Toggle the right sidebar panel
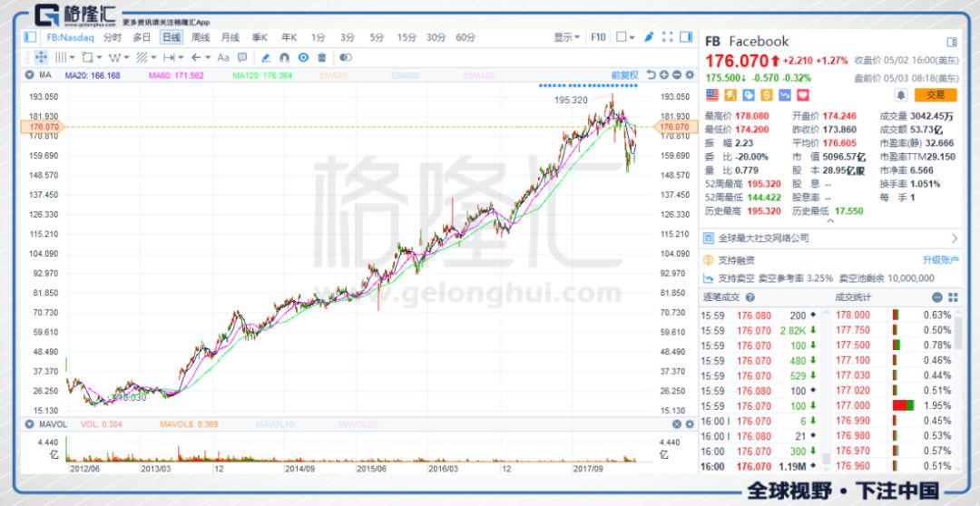Screen dimensions: 980x506 pos(686,37)
